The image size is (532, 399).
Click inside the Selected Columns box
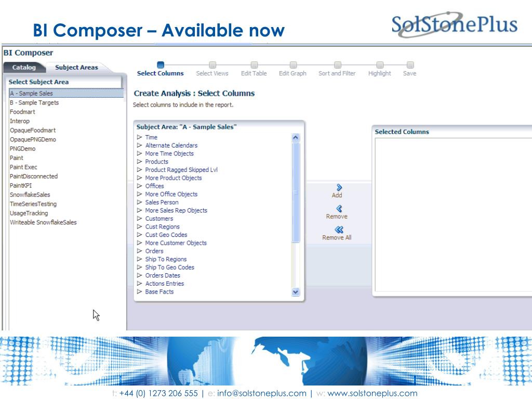click(x=453, y=215)
